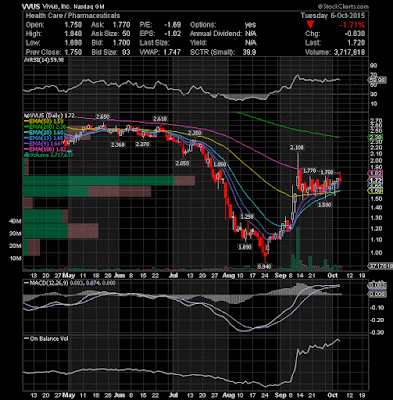The image size is (393, 400).
Task: Click the 1.850 price annotation
Action: tap(220, 164)
